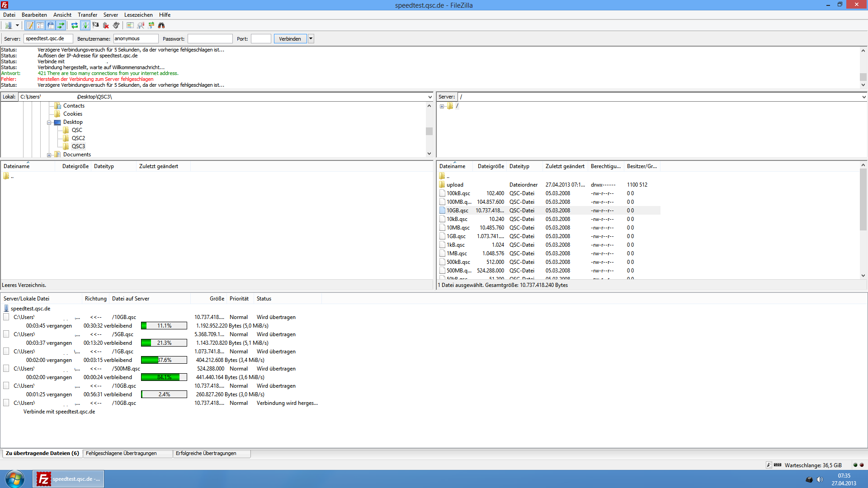Toggle the message log display icon
The image size is (868, 488).
pyautogui.click(x=30, y=26)
